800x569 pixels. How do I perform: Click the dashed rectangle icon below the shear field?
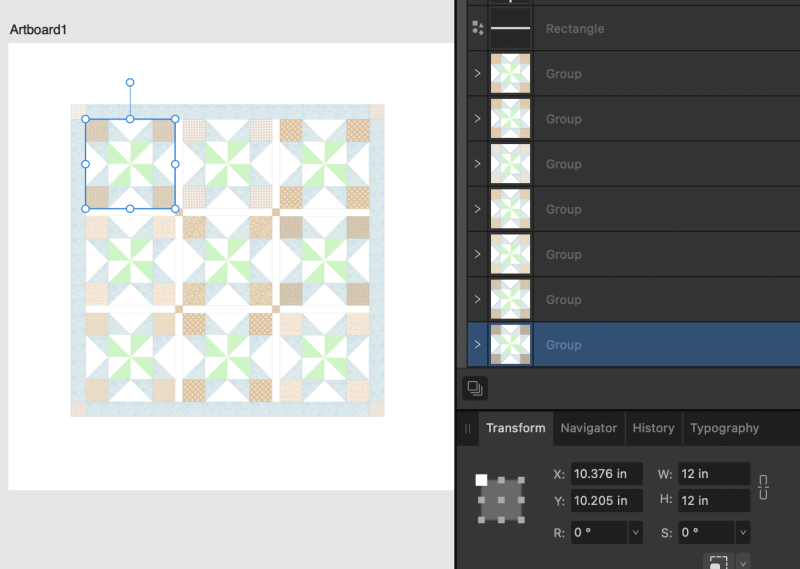[x=718, y=562]
